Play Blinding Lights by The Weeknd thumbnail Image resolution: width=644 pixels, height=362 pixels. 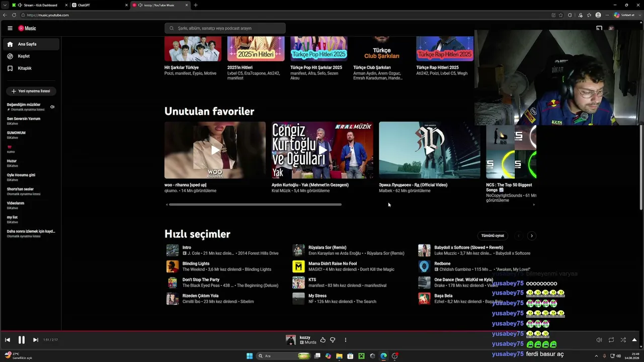(x=173, y=266)
